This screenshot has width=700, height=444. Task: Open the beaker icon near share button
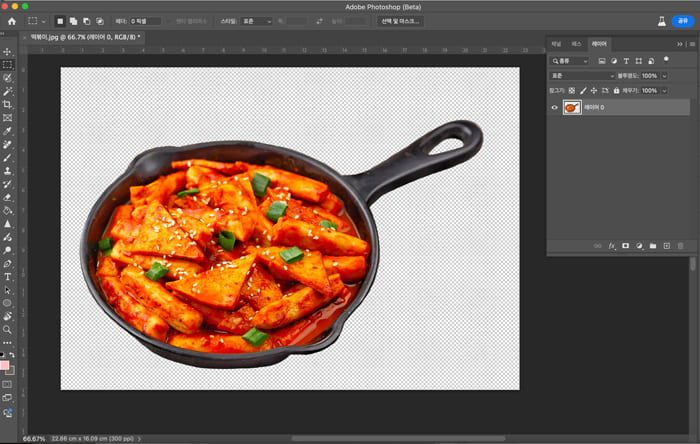pyautogui.click(x=662, y=21)
